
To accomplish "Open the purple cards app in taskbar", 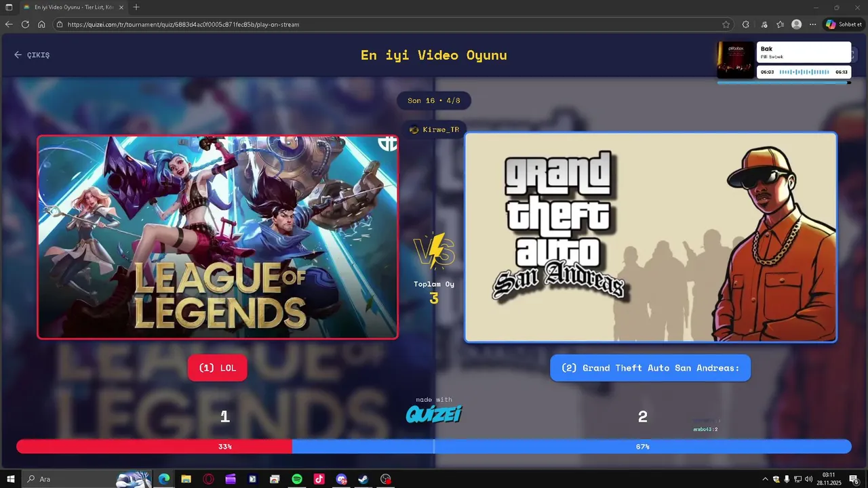I will point(231,479).
